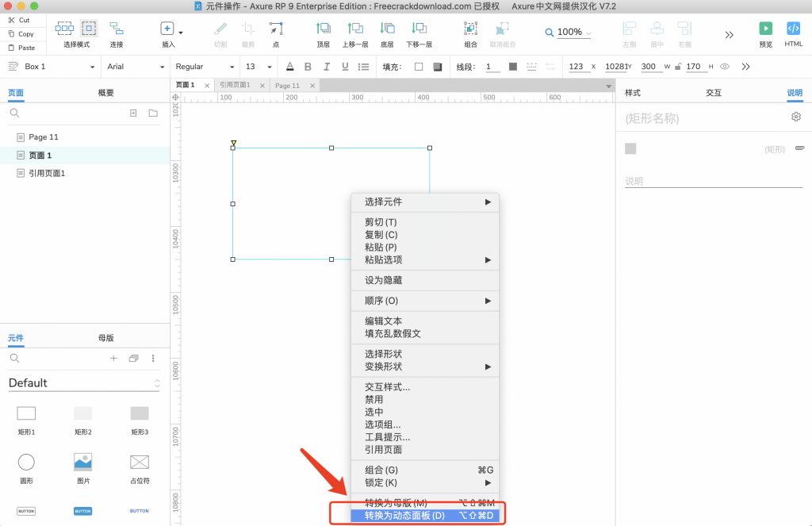Switch to the 交互 tab

click(713, 93)
